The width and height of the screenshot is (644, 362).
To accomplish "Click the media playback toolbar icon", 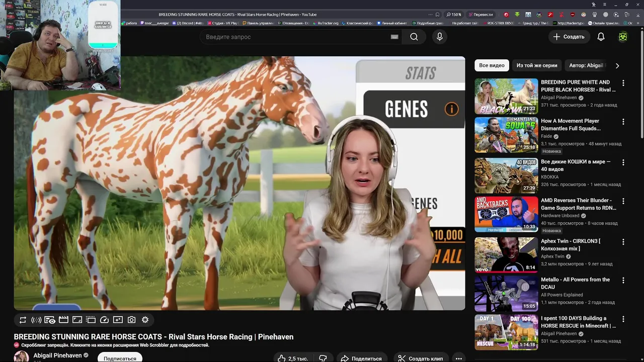I will 616,15.
